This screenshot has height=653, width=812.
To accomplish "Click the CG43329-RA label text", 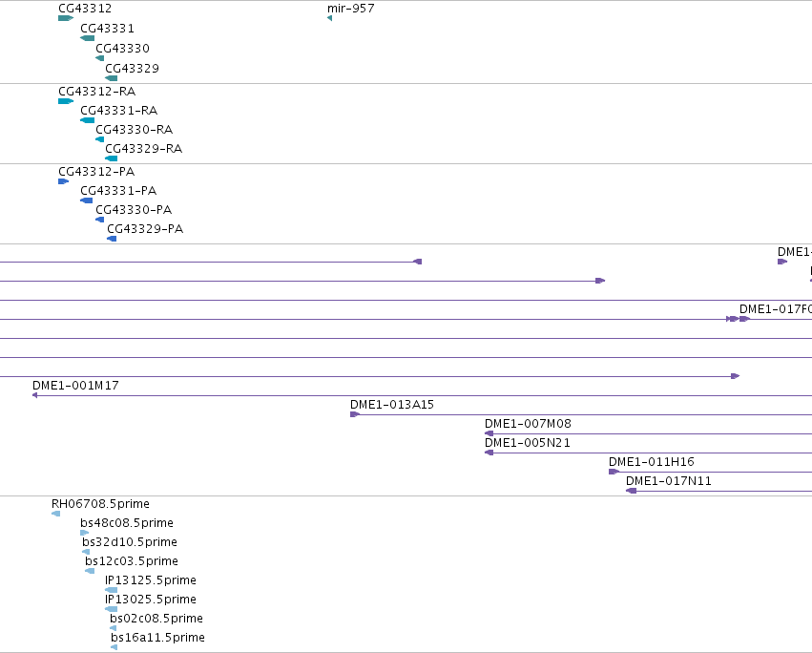I will point(144,149).
